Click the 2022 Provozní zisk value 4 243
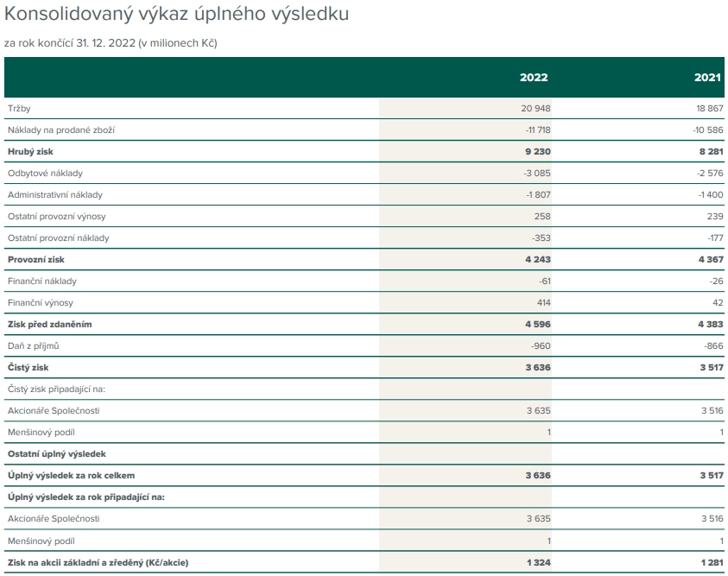The height and width of the screenshot is (576, 728). click(x=538, y=259)
